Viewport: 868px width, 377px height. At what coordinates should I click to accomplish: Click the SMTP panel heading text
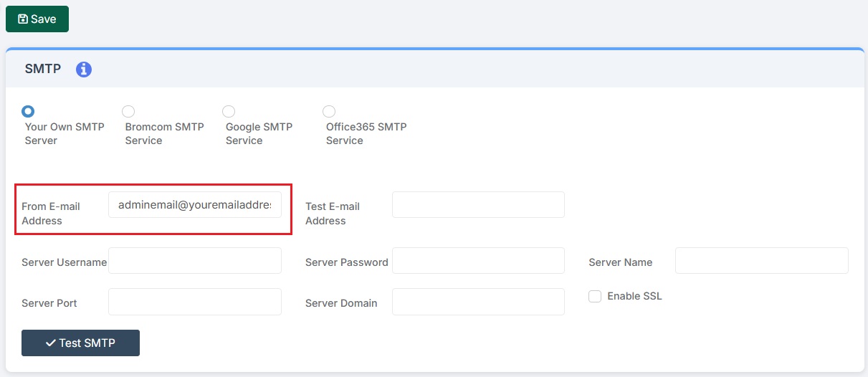[43, 70]
